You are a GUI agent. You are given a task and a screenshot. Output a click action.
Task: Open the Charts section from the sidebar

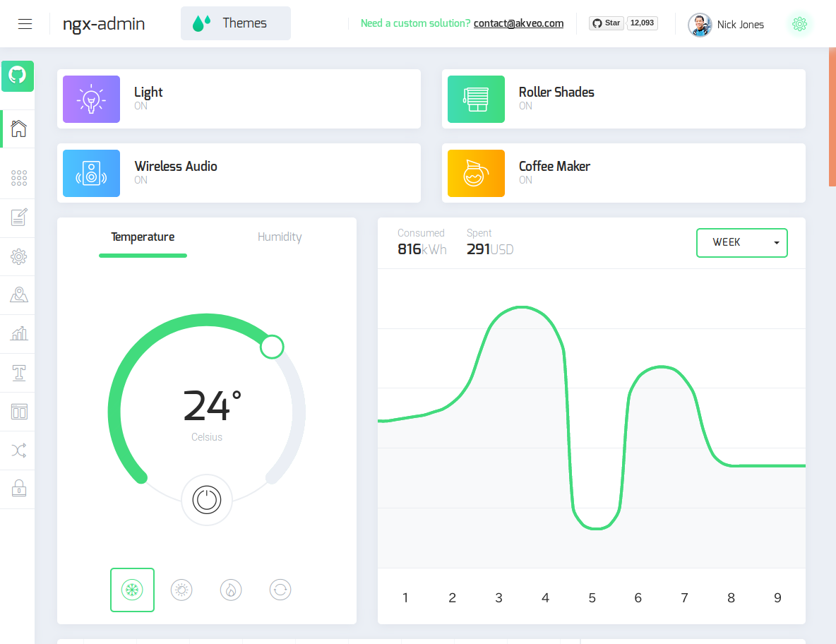click(18, 333)
